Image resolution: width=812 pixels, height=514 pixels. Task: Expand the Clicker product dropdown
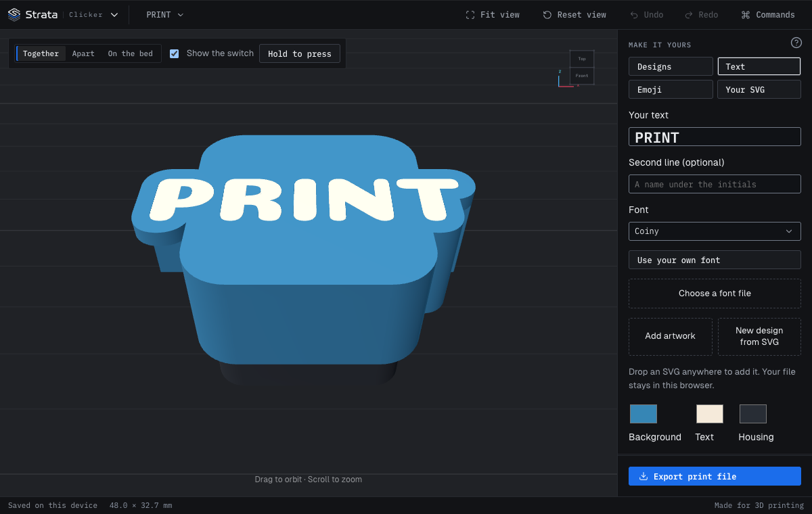point(93,15)
